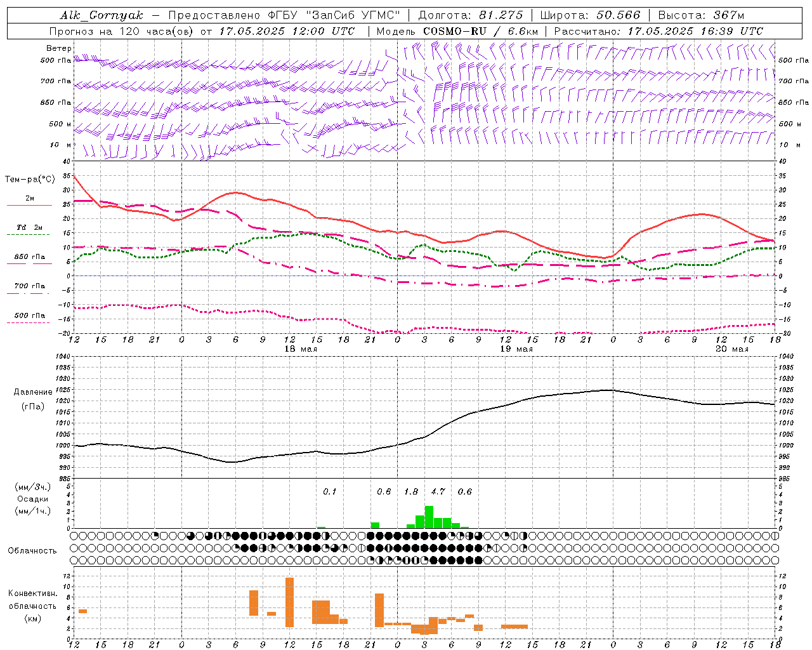Click the "Облачность" cloudiness label
The width and height of the screenshot is (812, 650).
pyautogui.click(x=32, y=551)
